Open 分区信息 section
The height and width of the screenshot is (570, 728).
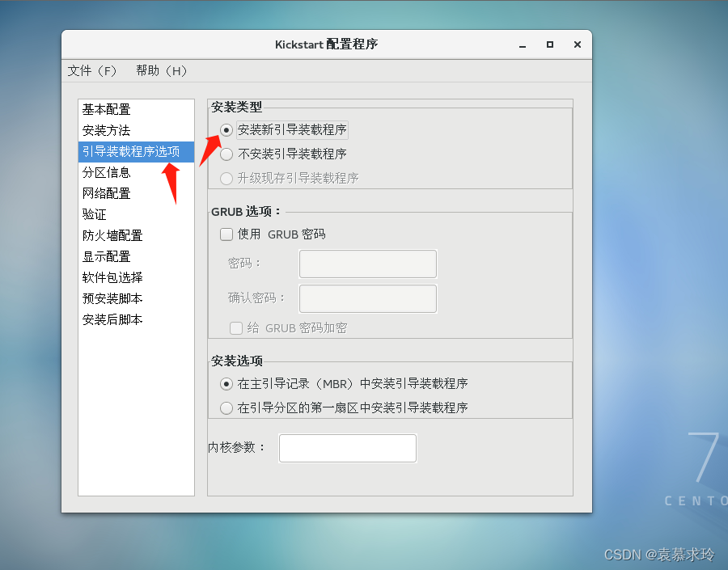(x=136, y=173)
